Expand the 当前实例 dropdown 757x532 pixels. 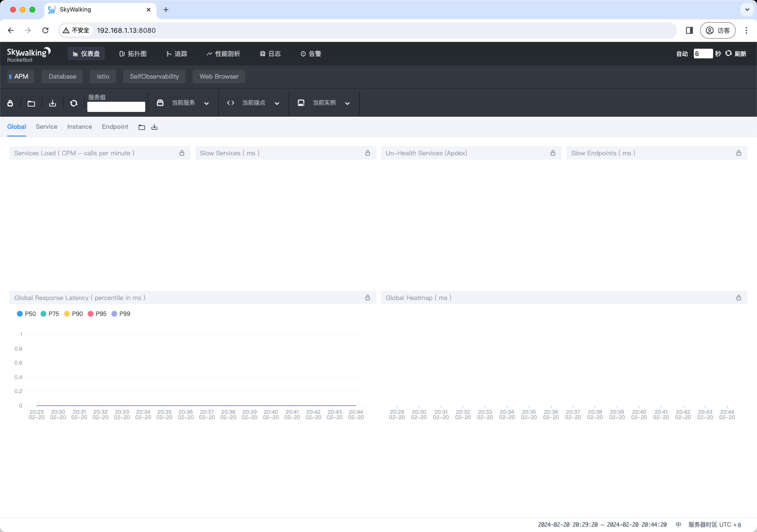click(x=347, y=103)
